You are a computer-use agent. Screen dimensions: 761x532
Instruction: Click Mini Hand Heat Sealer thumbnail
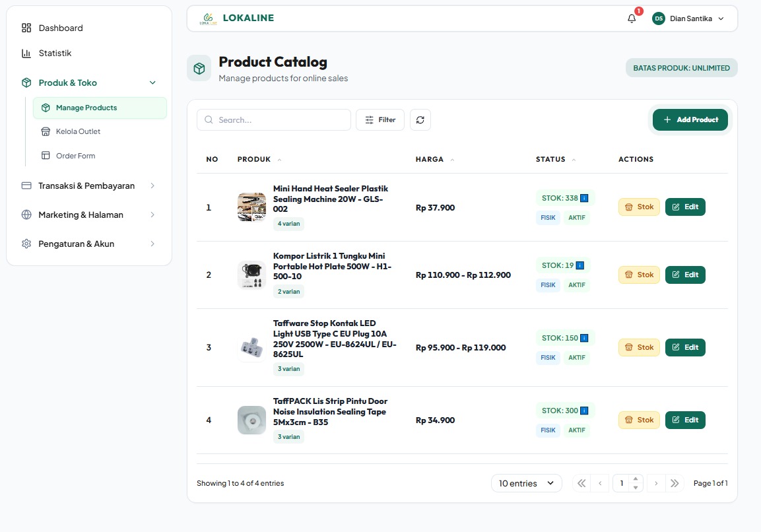coord(251,207)
